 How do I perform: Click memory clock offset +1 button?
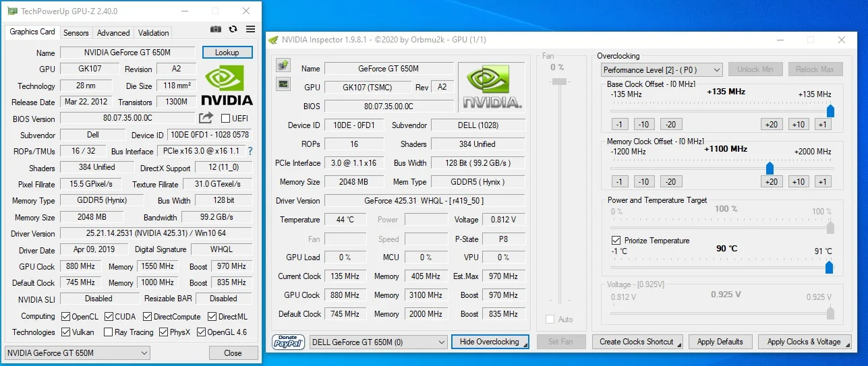tap(823, 181)
